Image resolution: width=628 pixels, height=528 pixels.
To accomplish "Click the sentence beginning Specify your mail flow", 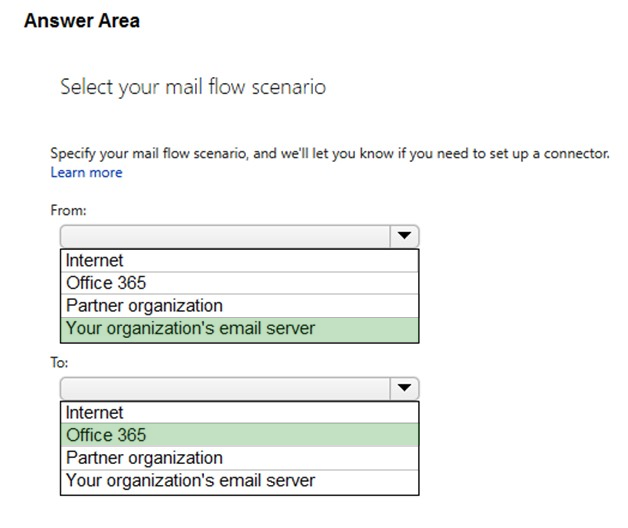I will click(x=330, y=153).
